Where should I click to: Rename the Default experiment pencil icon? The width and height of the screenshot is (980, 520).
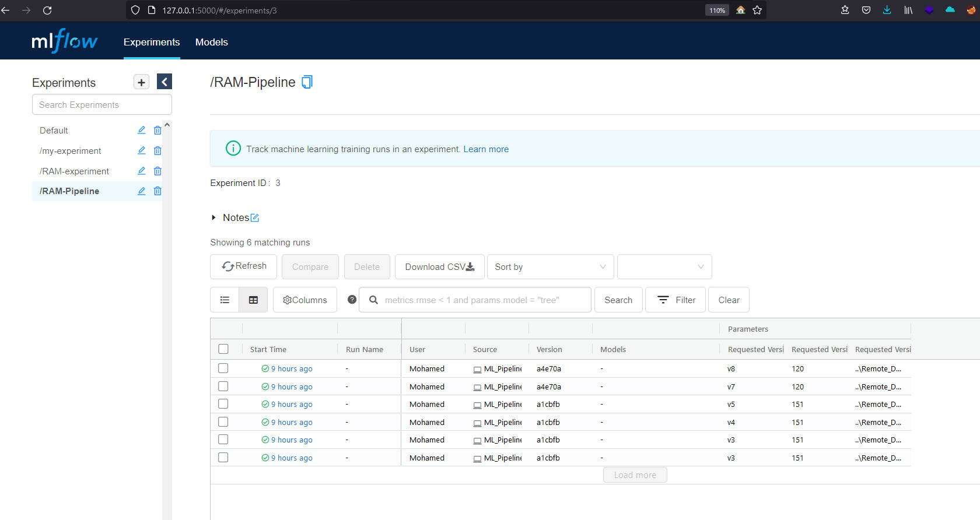141,130
